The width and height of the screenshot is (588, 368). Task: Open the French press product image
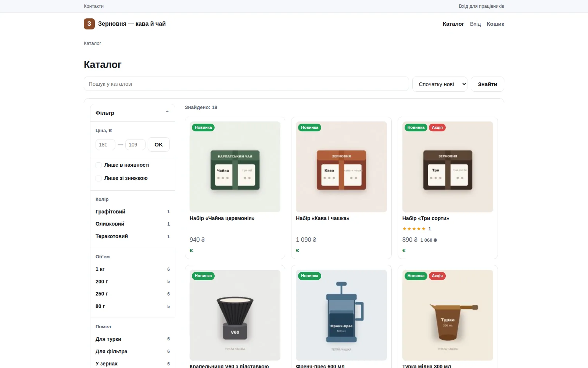pyautogui.click(x=341, y=315)
